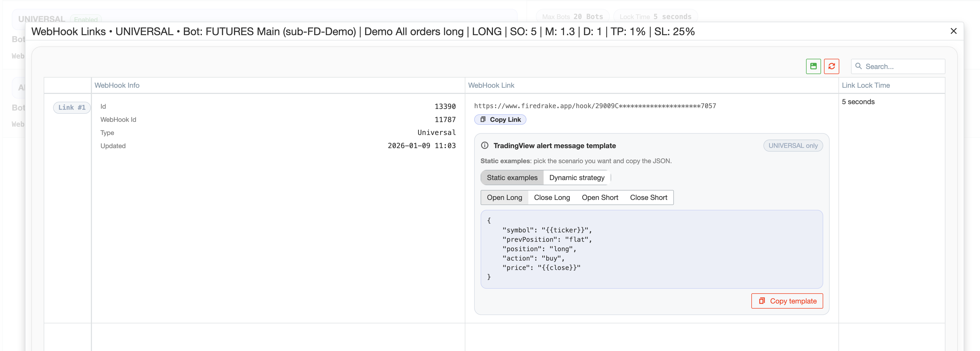The height and width of the screenshot is (351, 980).
Task: Click the Enabled badge next to UNIVERSAL
Action: click(x=86, y=19)
